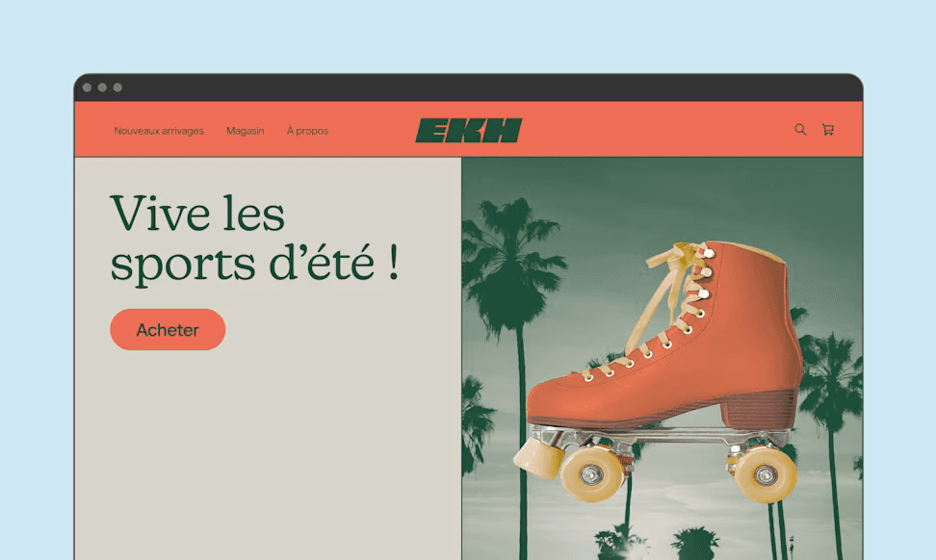Open the Nouveaux arrivages menu item
Screen dimensions: 936x560
[159, 131]
